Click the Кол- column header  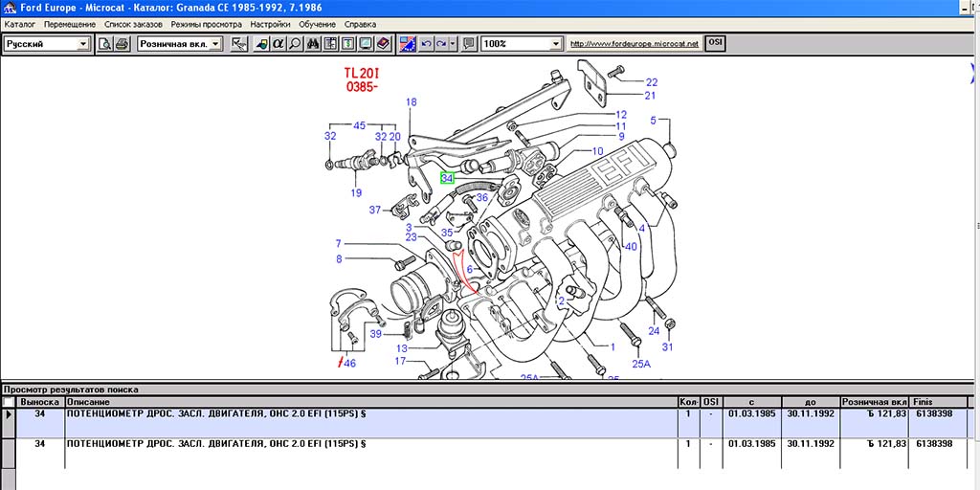(x=688, y=402)
